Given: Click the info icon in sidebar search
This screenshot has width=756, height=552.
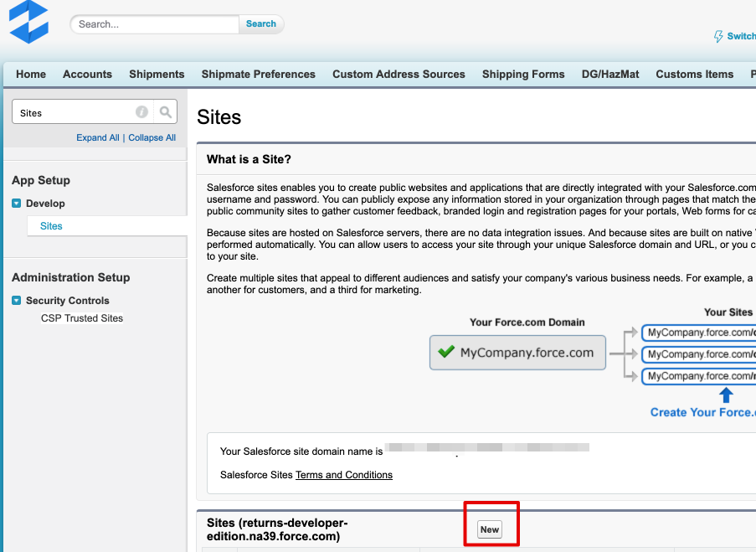Looking at the screenshot, I should coord(141,112).
